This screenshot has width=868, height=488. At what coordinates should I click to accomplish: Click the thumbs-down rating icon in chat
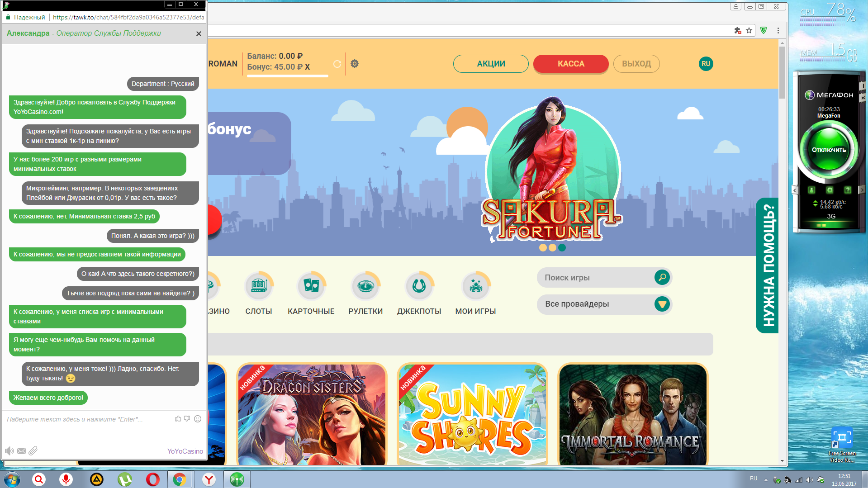point(187,419)
